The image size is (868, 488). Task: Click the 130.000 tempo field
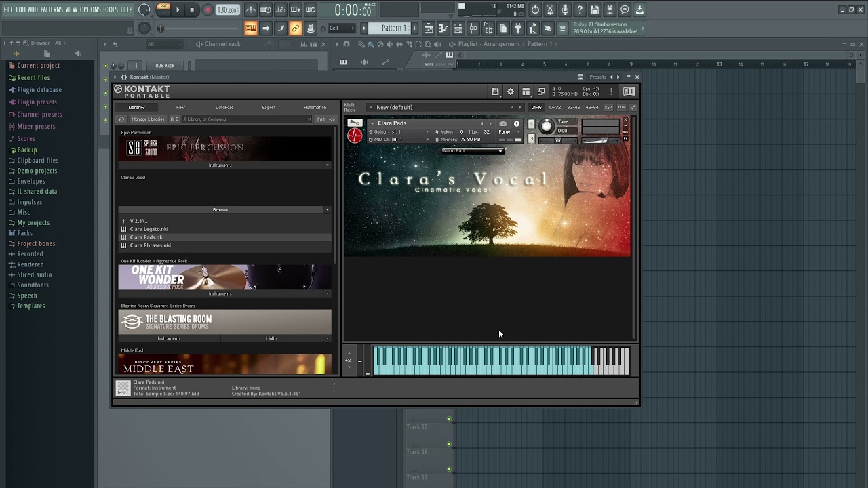pyautogui.click(x=227, y=10)
